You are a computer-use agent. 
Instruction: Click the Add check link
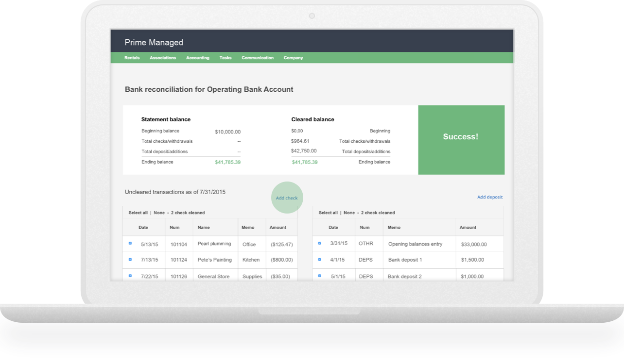pos(287,198)
